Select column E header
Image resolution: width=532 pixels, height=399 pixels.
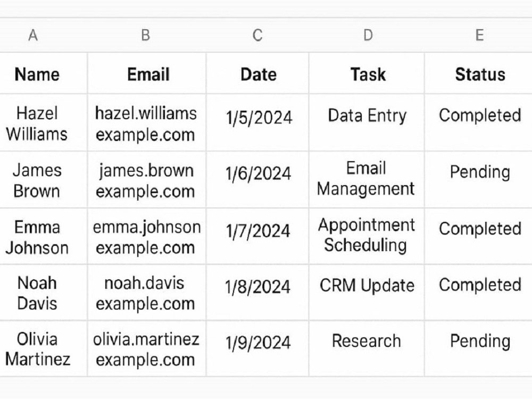479,35
